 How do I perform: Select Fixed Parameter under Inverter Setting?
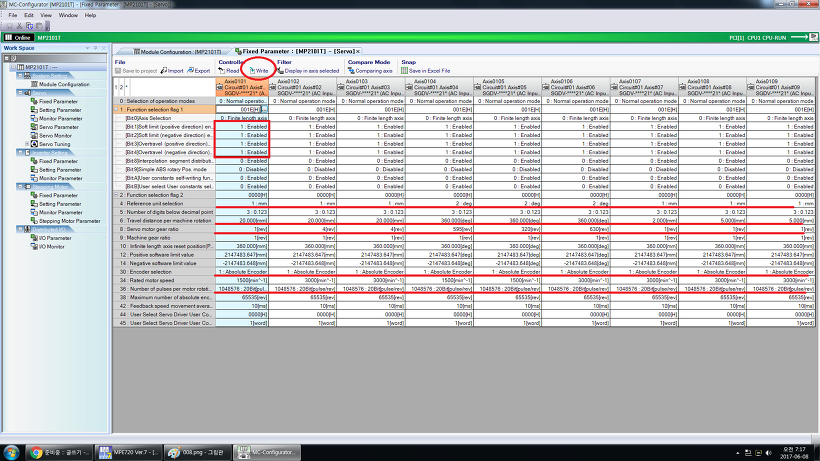pos(58,161)
